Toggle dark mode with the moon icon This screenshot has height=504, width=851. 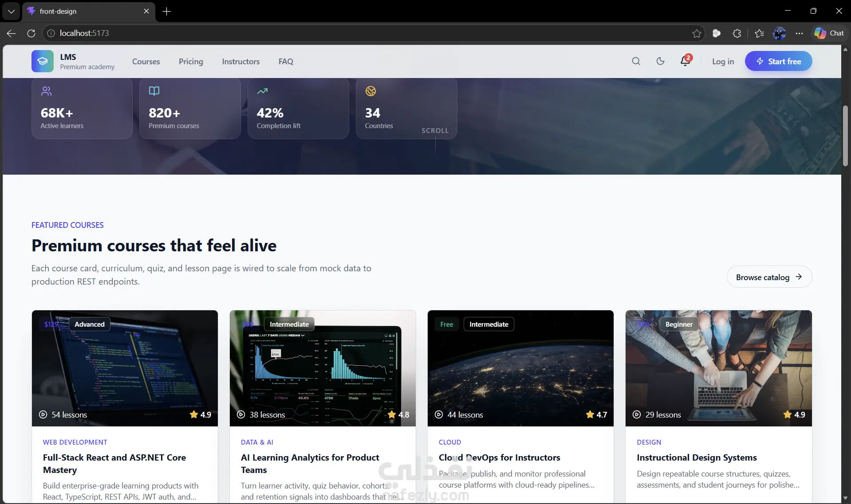pos(660,61)
